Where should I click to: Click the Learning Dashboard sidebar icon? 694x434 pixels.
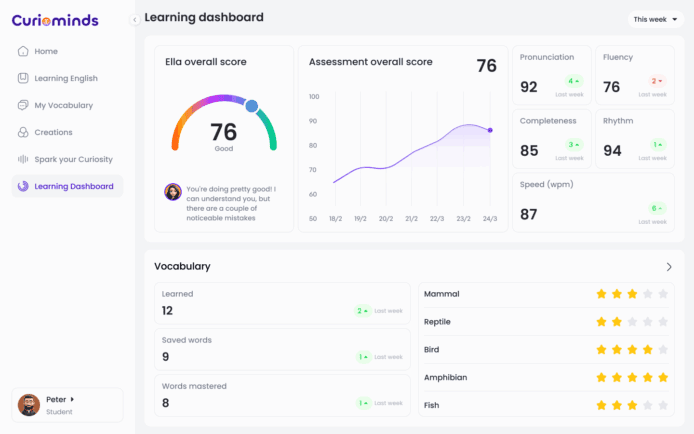(x=23, y=186)
